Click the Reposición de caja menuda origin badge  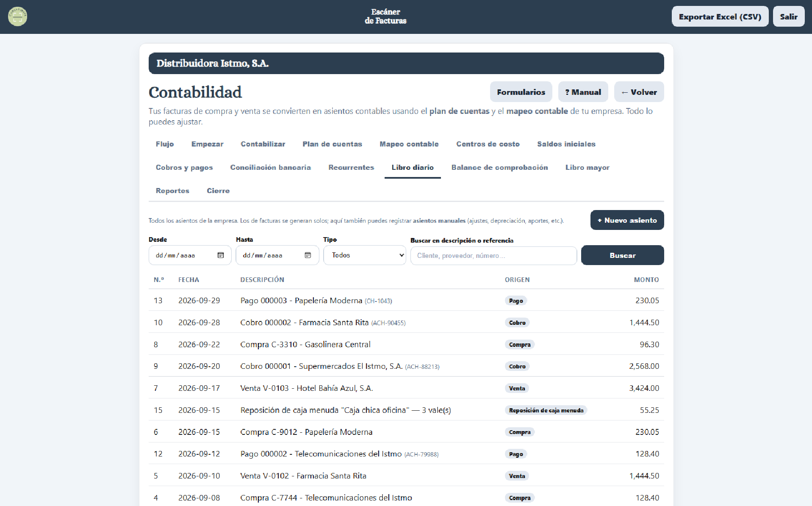tap(546, 410)
